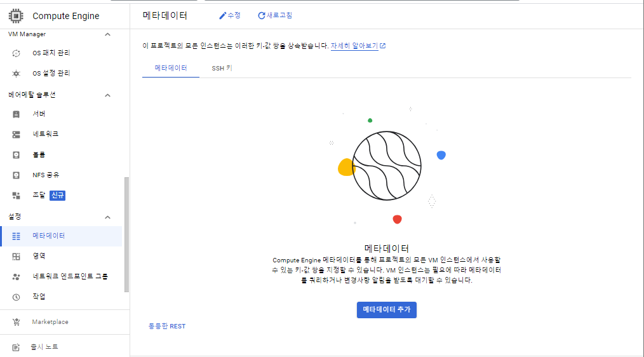Click the 조달 icon
The height and width of the screenshot is (357, 644).
point(16,196)
